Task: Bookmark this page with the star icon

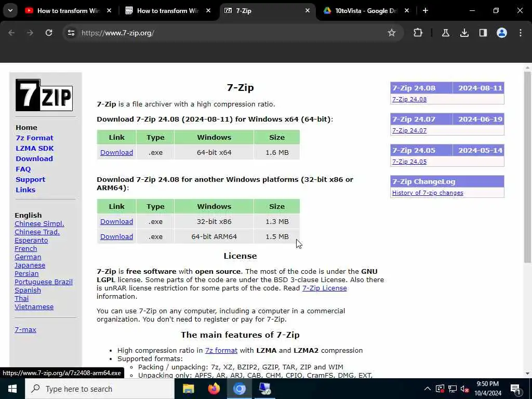Action: click(x=392, y=33)
